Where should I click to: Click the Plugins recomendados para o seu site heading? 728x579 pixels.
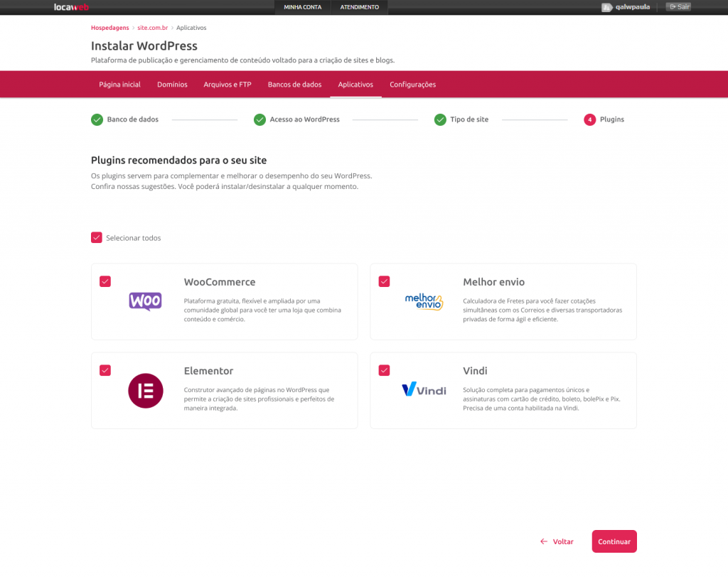tap(178, 161)
